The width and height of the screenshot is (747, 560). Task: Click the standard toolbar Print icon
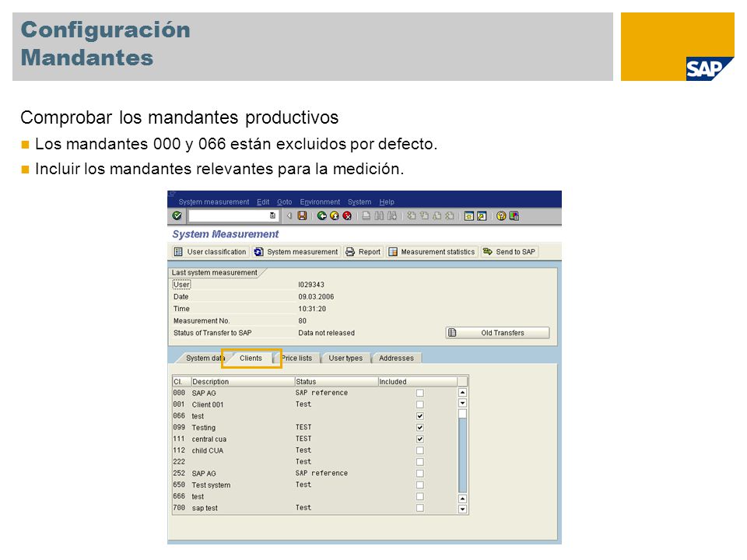366,215
